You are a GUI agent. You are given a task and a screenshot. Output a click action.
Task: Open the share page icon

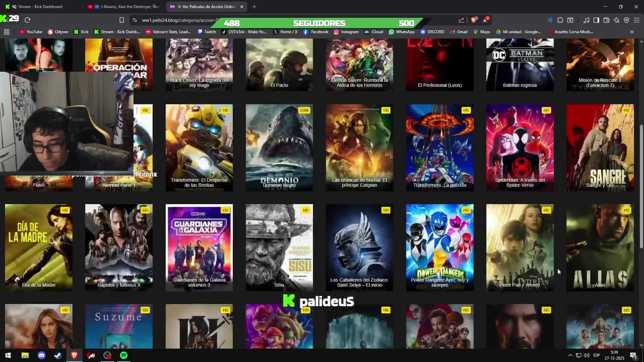[x=461, y=20]
